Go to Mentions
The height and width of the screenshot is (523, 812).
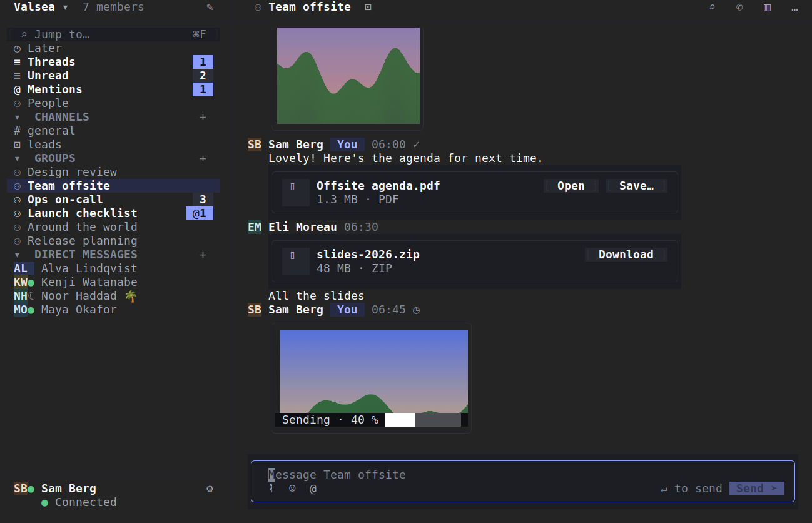point(113,89)
